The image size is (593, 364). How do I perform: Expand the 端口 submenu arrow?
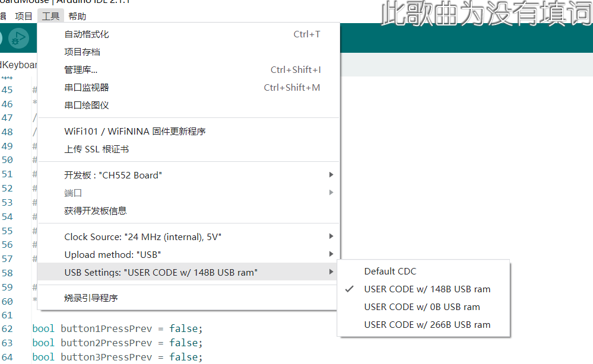click(331, 193)
